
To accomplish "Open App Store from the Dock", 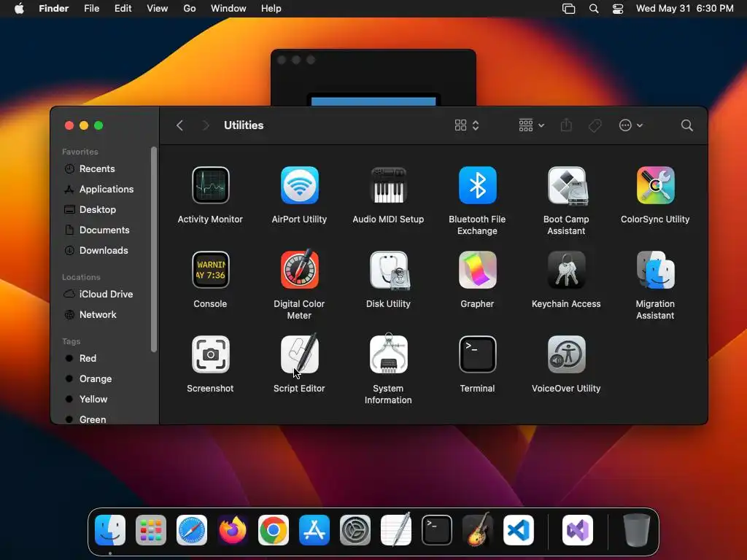I will click(314, 530).
